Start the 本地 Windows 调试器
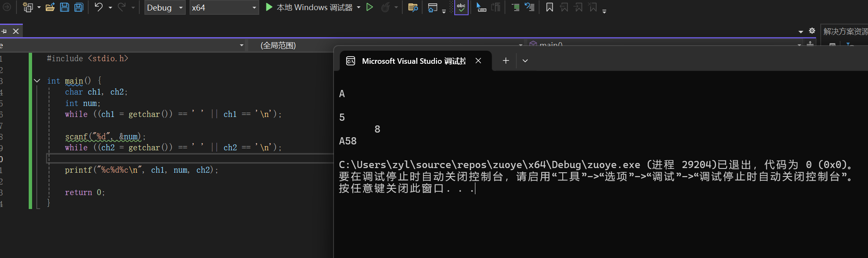 [309, 7]
